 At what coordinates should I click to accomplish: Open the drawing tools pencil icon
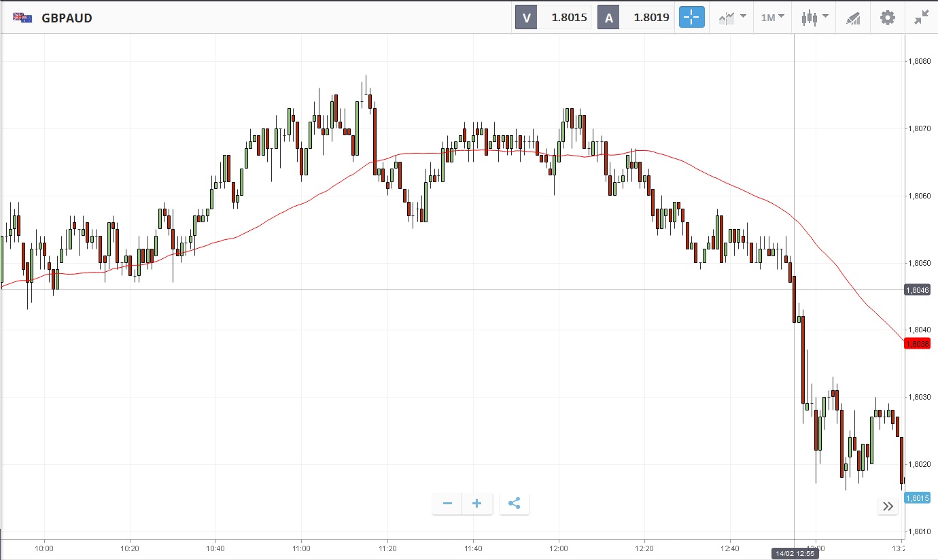(853, 18)
